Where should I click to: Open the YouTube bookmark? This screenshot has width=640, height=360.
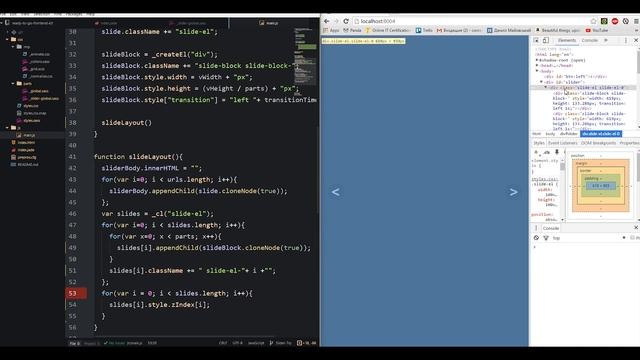pos(597,31)
